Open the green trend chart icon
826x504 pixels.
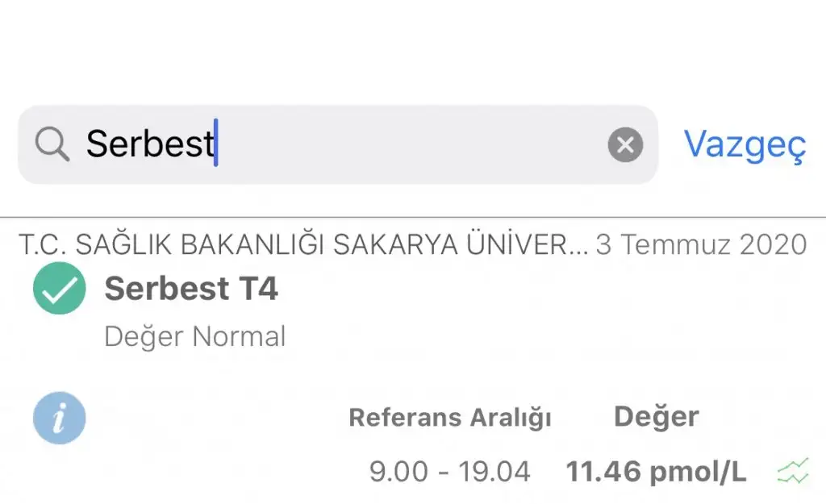[793, 471]
